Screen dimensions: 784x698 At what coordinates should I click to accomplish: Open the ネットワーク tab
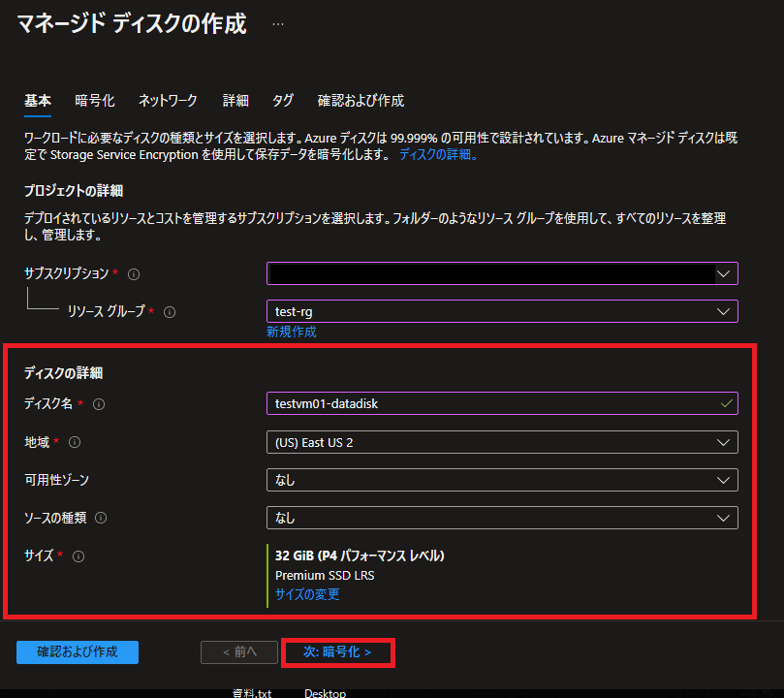point(168,101)
